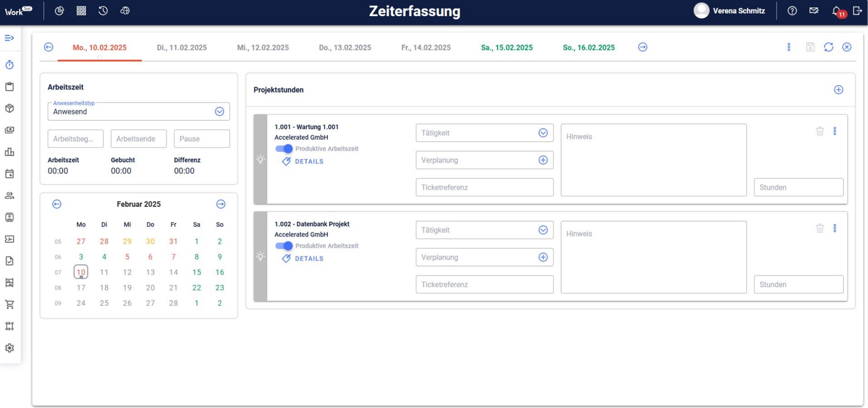Open the shopping cart icon in sidebar
This screenshot has height=408, width=868.
(x=10, y=304)
